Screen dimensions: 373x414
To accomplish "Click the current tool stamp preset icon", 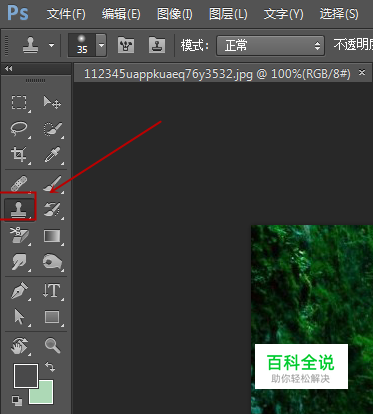I will coord(30,45).
